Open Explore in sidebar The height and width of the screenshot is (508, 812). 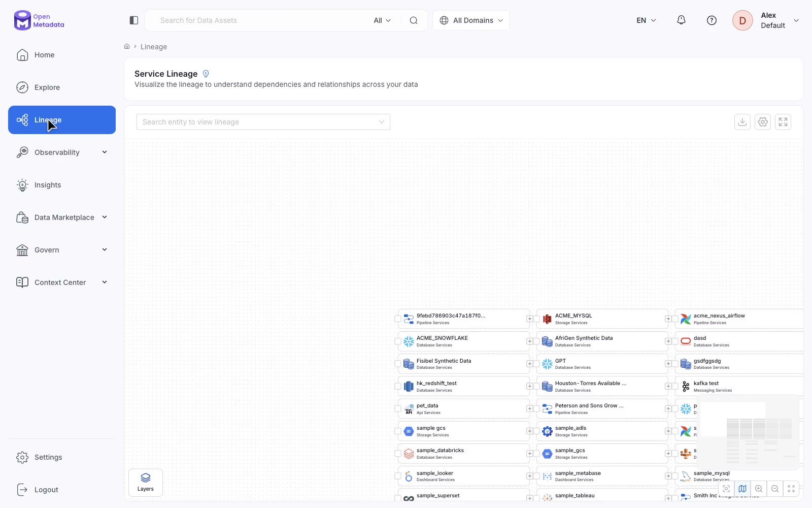pyautogui.click(x=62, y=87)
